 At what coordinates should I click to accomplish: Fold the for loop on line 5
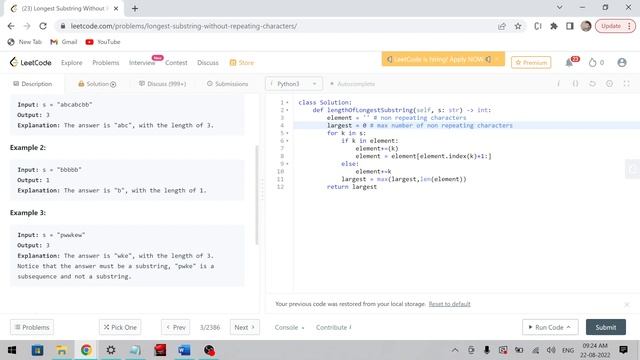(287, 133)
